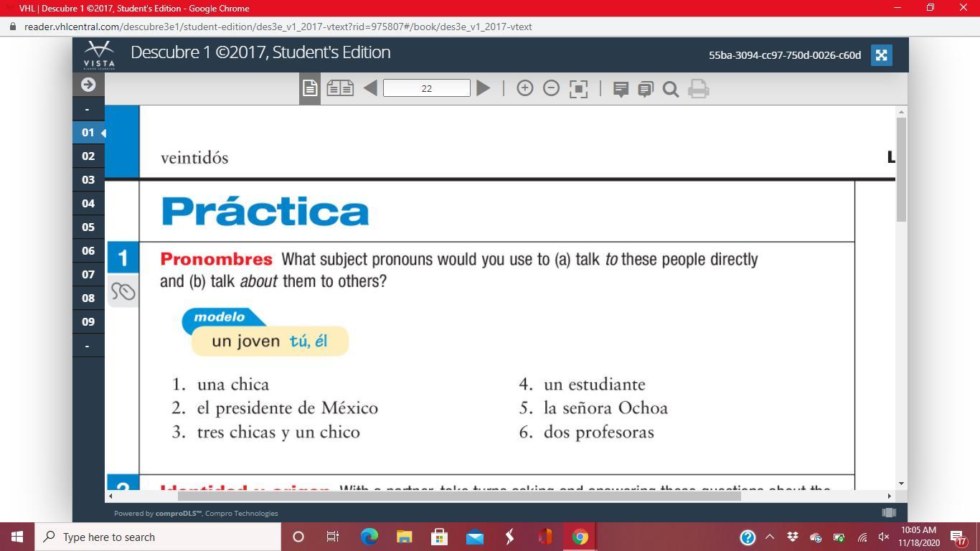The width and height of the screenshot is (980, 551).
Task: Open the Microsoft Store taskbar icon
Action: coord(439,537)
